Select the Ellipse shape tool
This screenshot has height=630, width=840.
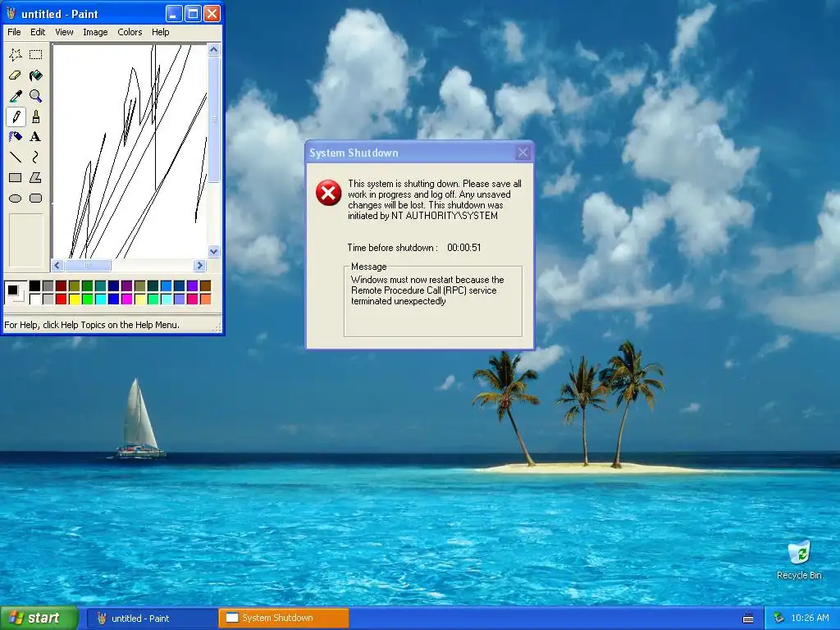click(16, 199)
